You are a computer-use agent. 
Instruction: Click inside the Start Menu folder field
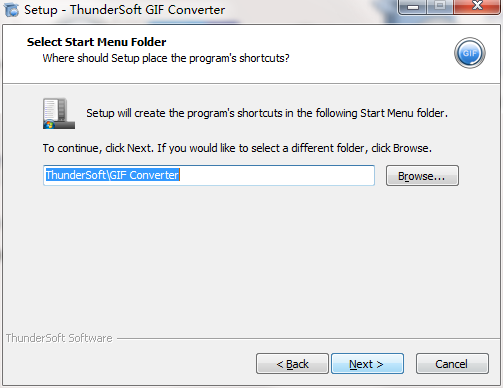[x=209, y=175]
